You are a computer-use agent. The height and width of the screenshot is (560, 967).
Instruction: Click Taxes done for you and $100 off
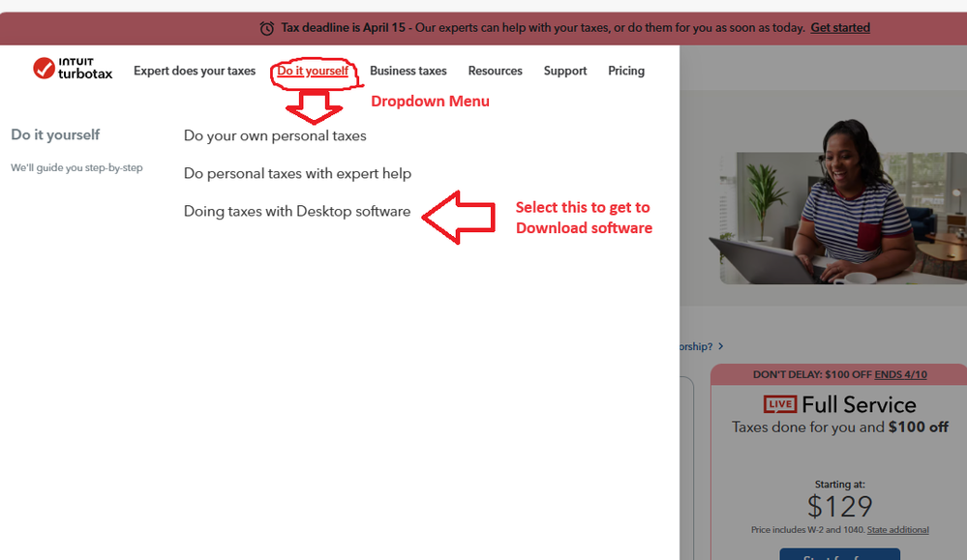coord(840,427)
